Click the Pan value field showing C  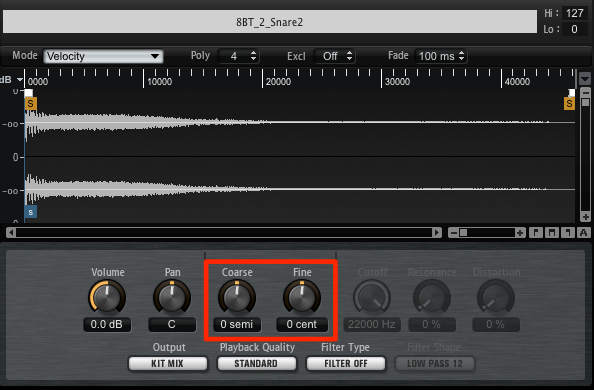pyautogui.click(x=172, y=325)
